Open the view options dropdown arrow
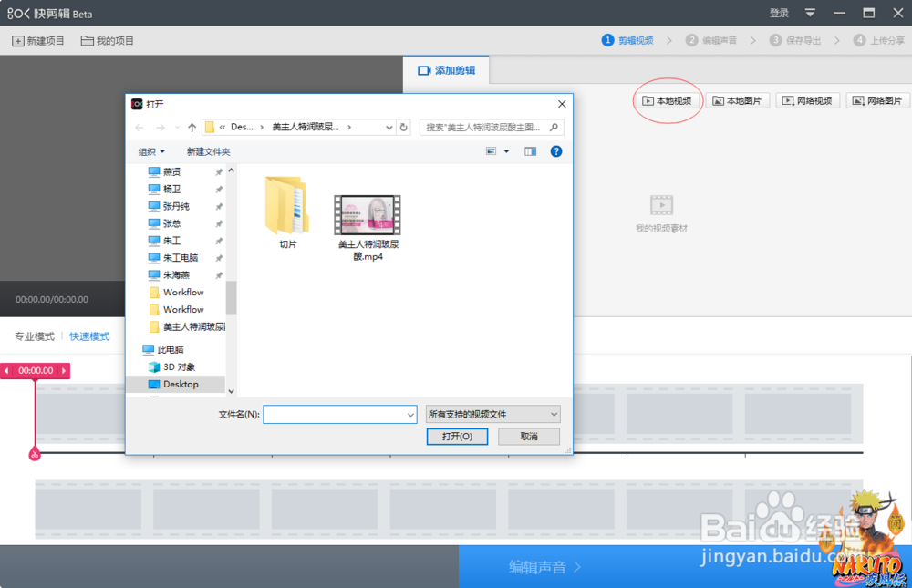This screenshot has width=912, height=588. 506,151
